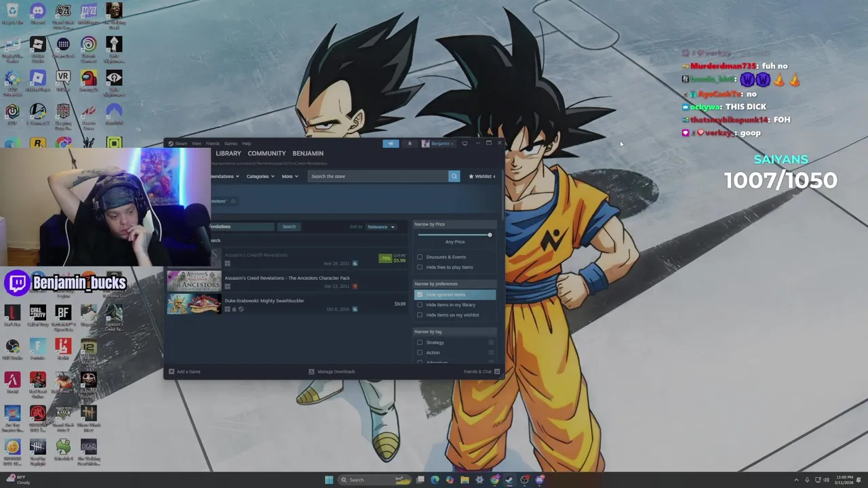This screenshot has width=868, height=488.
Task: Show hidden icons in system tray
Action: pos(796,480)
